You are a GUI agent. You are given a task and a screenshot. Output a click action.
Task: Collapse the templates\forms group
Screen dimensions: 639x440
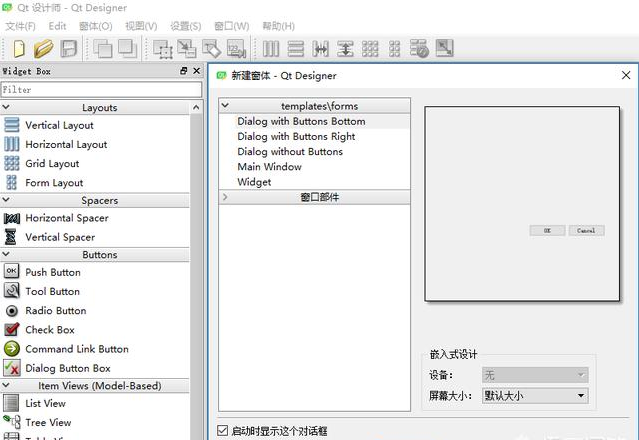(x=225, y=106)
